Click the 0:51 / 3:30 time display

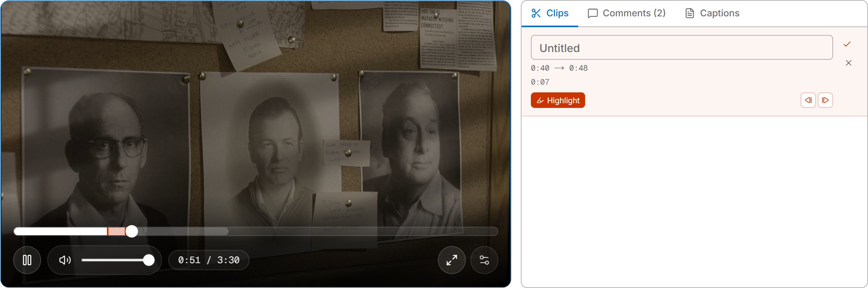209,260
